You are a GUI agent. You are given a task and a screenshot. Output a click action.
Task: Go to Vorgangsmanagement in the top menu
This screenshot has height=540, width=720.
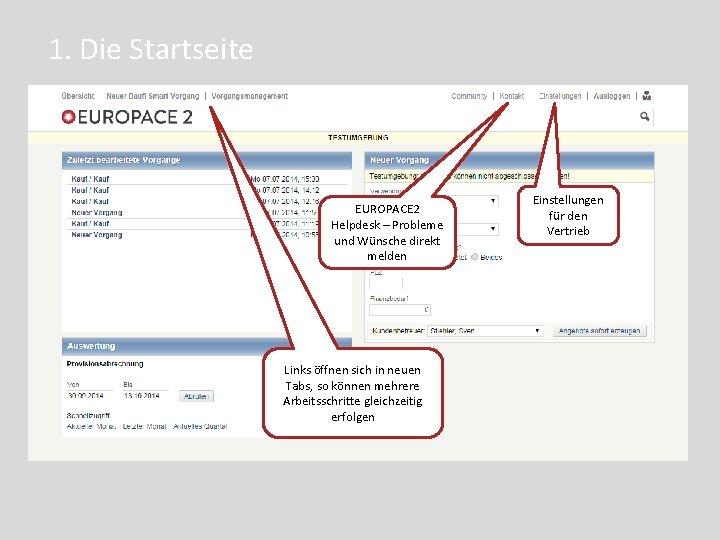pyautogui.click(x=250, y=96)
